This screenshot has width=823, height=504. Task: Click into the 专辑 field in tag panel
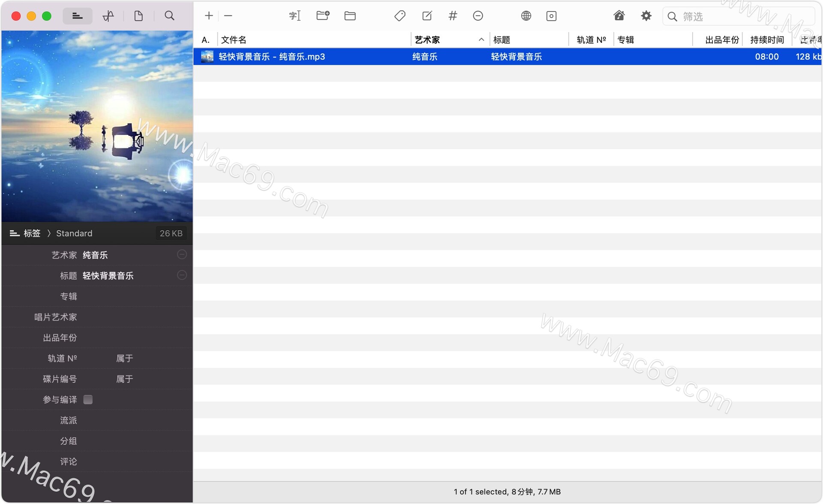(129, 296)
